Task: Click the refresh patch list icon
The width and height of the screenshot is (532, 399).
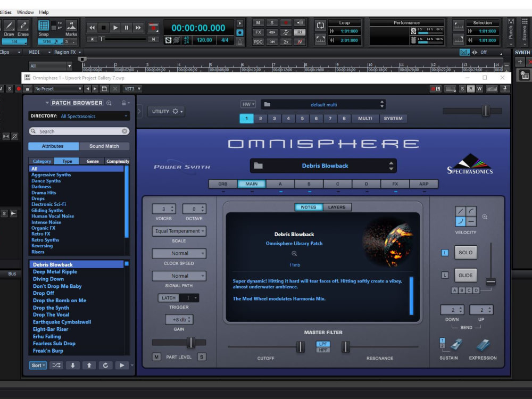Action: [105, 365]
